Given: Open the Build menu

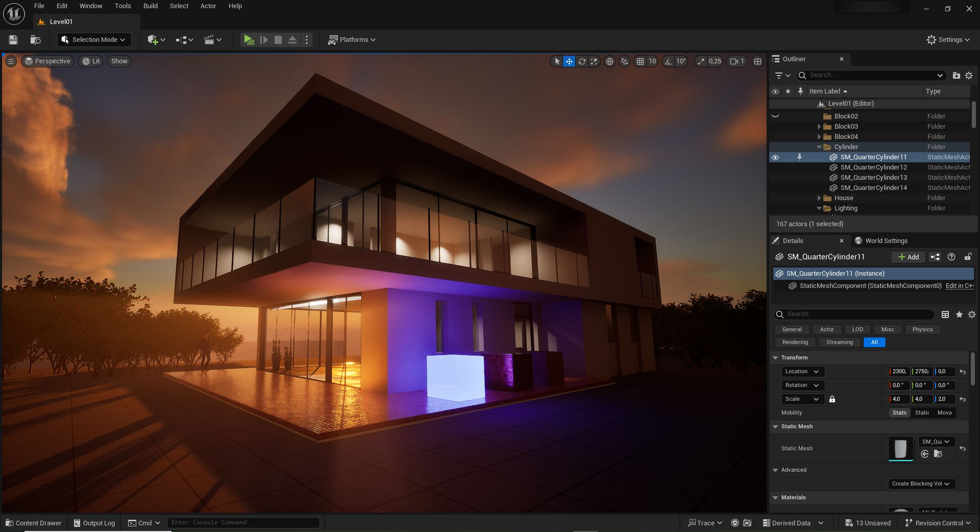Looking at the screenshot, I should coord(150,6).
